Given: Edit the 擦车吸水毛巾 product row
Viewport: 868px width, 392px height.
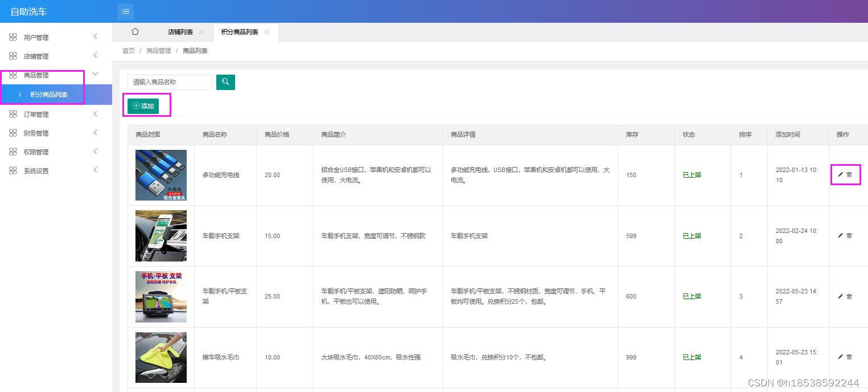Looking at the screenshot, I should pos(840,357).
